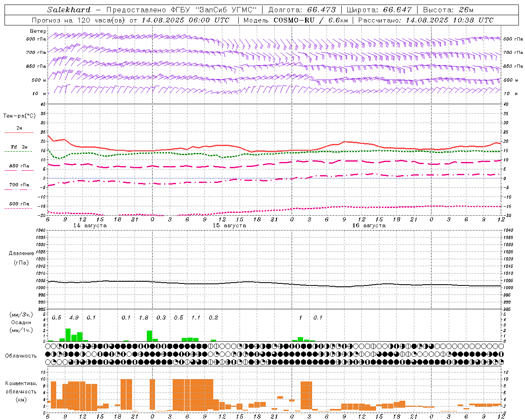Viewport: 525px width, 420px height.
Task: Click the Широта: 66.647 field
Action: [379, 10]
